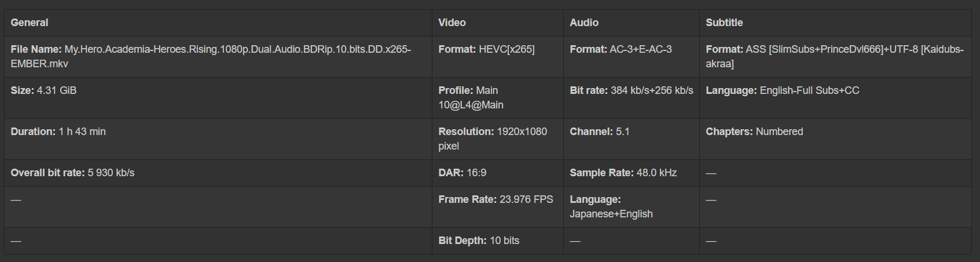Click the Profile Main 10@L4@Main cell
The image size is (980, 262).
[x=471, y=97]
